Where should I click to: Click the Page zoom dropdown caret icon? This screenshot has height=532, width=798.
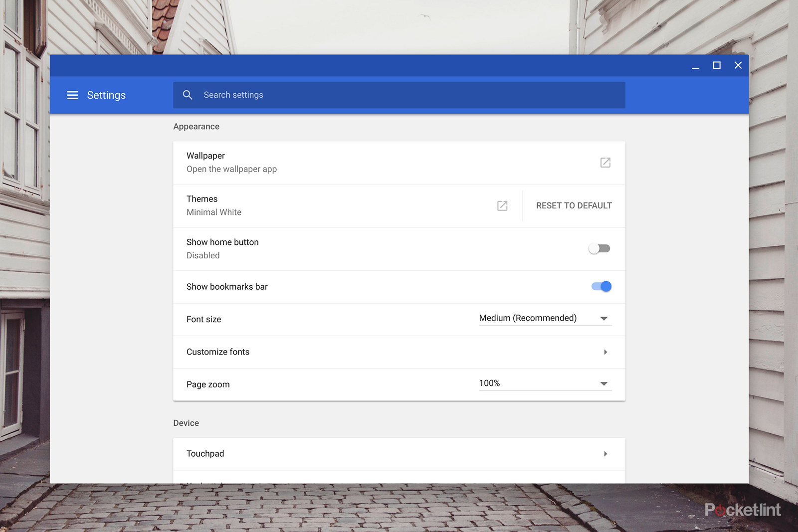(x=604, y=383)
